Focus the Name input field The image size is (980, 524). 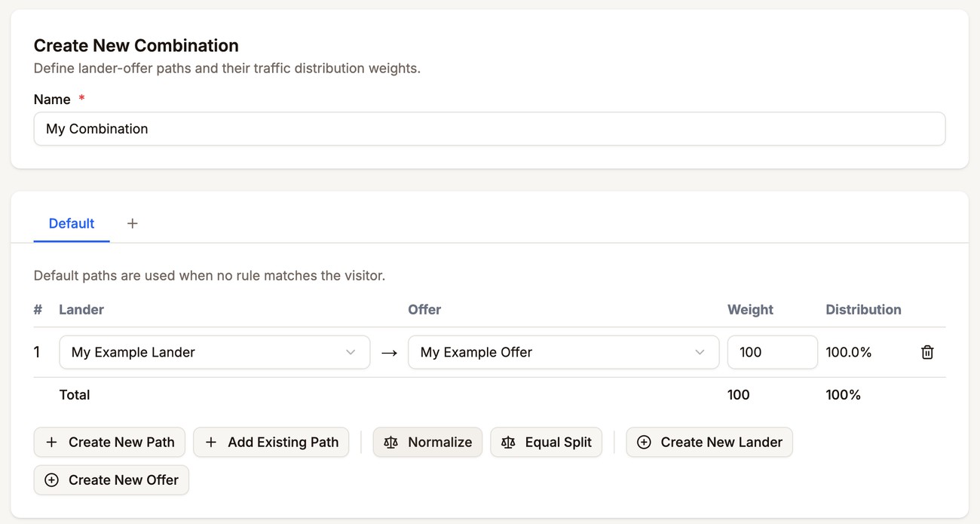pyautogui.click(x=489, y=129)
